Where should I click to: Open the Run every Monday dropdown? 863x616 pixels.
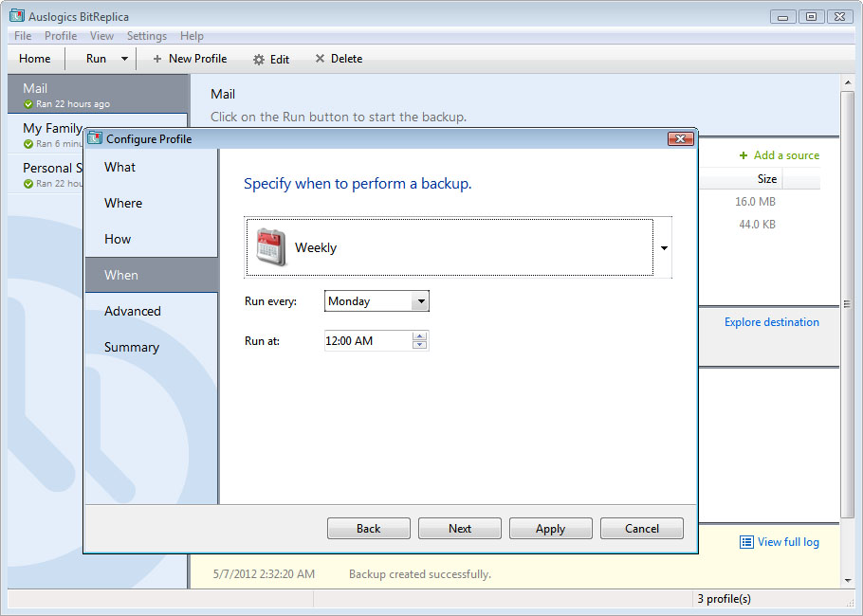[415, 300]
